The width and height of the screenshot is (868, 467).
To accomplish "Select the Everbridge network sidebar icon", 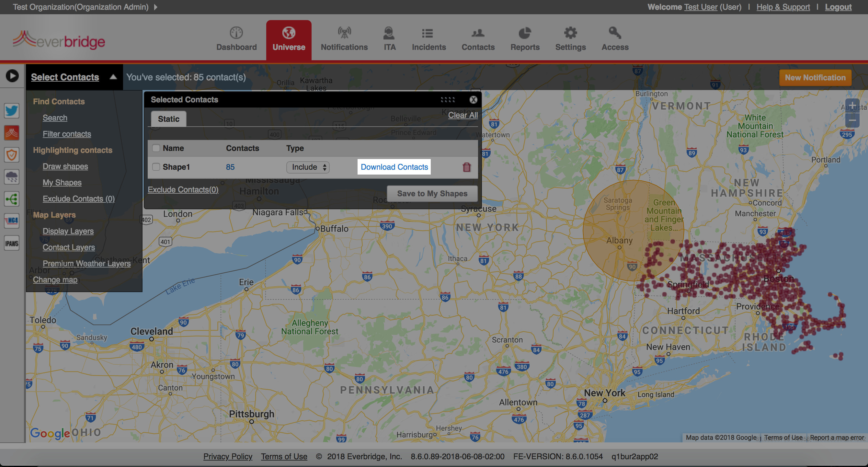I will click(11, 132).
